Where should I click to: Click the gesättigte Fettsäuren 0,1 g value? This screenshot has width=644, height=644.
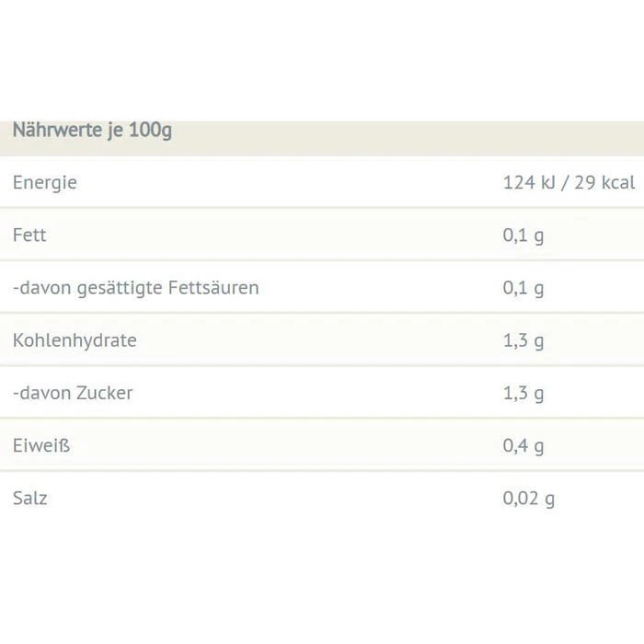pos(523,288)
